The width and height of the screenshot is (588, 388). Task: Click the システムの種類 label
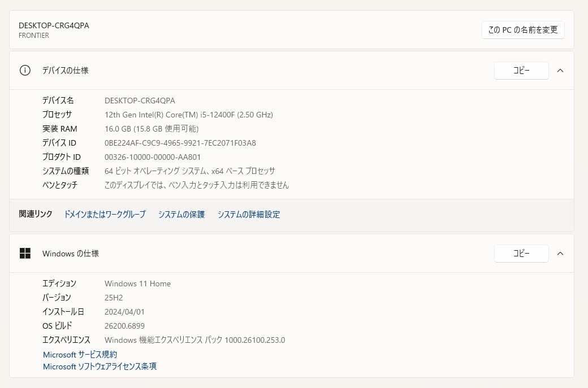(66, 171)
